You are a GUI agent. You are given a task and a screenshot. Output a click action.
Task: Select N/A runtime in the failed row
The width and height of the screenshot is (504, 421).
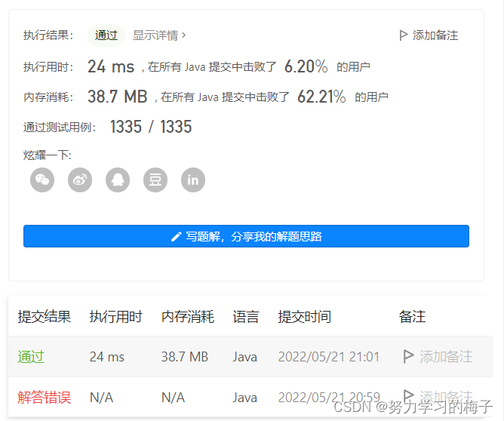tap(101, 398)
